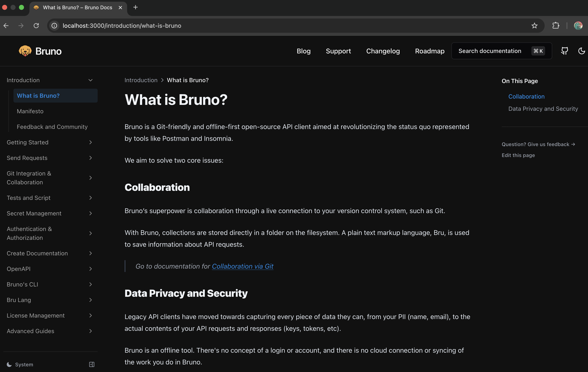This screenshot has height=372, width=588.
Task: Open the browser extensions icon
Action: [556, 26]
